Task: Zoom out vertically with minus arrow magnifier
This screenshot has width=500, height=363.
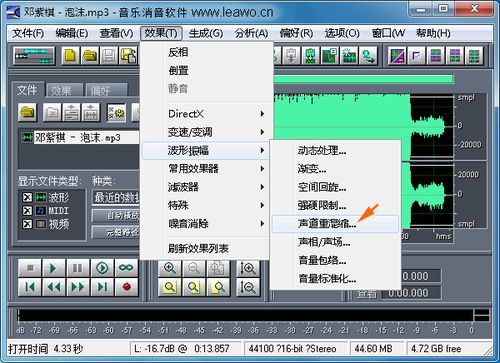Action: [248, 287]
